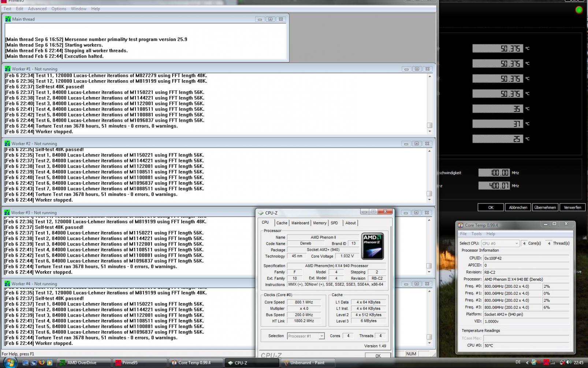Click the Worker #3 window icon
Image resolution: width=588 pixels, height=368 pixels.
(7, 212)
